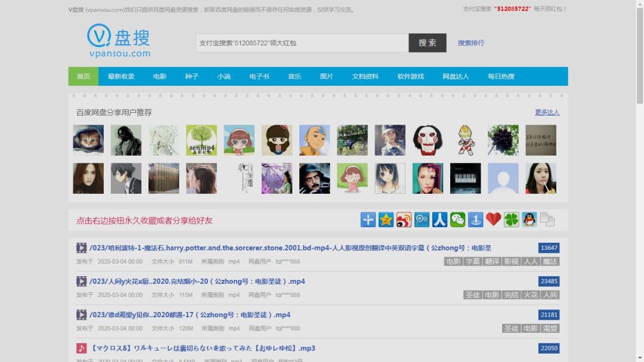Click the Renren share icon
This screenshot has width=644, height=362.
point(439,219)
